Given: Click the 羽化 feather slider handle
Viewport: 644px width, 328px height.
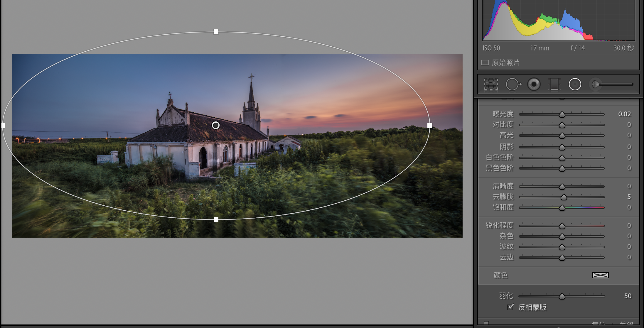Looking at the screenshot, I should 562,296.
